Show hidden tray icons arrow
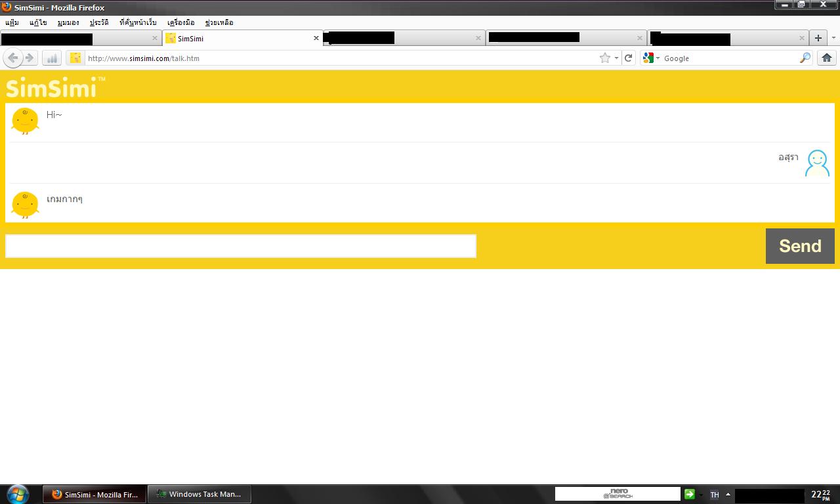 728,495
